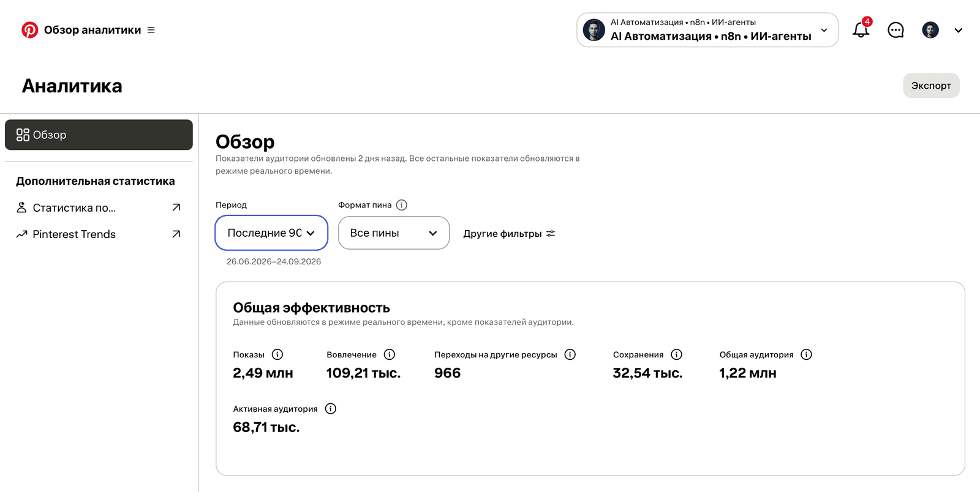Click the Обзор аналитики header title

tap(92, 30)
